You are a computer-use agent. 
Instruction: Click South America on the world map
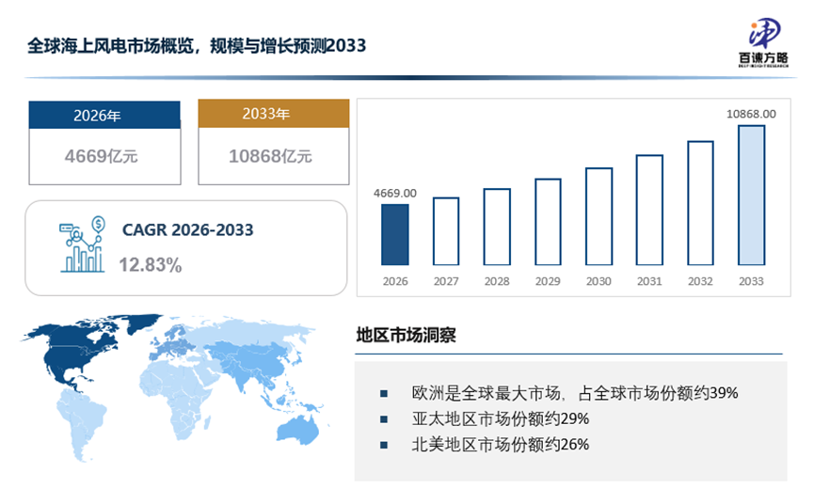pos(81,422)
